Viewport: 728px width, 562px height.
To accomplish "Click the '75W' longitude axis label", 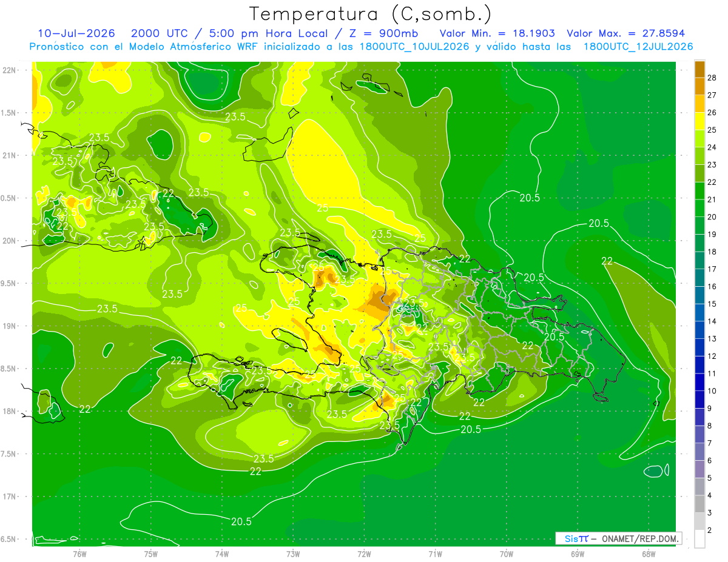I will (150, 554).
